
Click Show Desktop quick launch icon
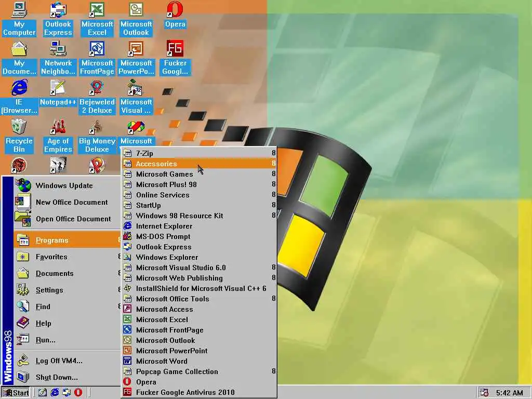coord(43,393)
